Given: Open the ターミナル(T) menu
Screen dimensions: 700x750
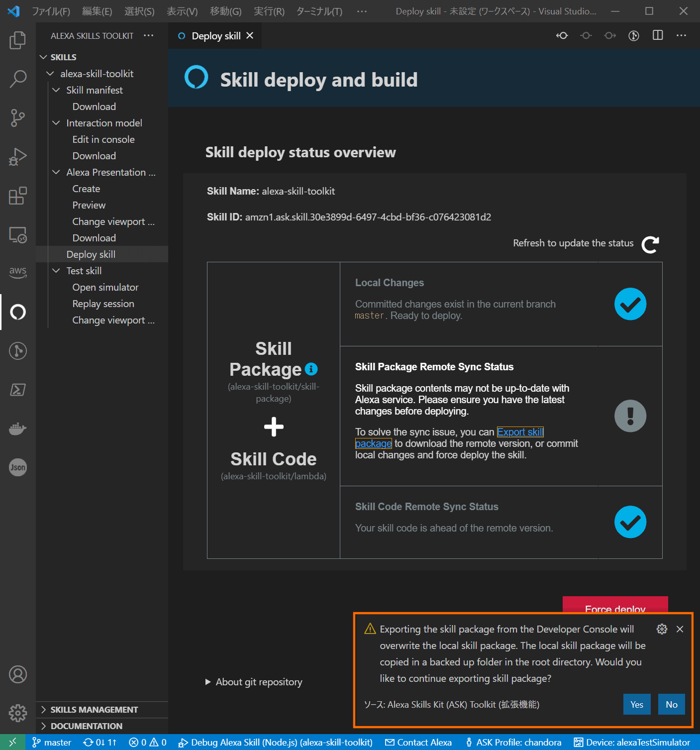Looking at the screenshot, I should tap(319, 11).
